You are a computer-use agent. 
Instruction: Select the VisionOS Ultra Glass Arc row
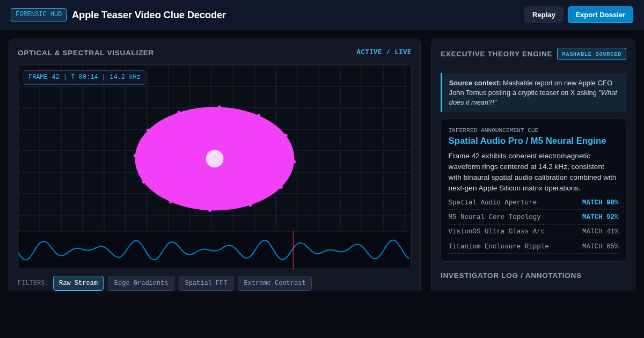tap(533, 232)
